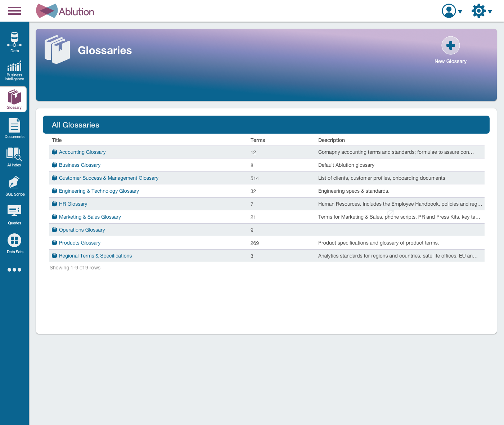Click the Engineering & Technology row icon
This screenshot has width=504, height=425.
[x=54, y=191]
